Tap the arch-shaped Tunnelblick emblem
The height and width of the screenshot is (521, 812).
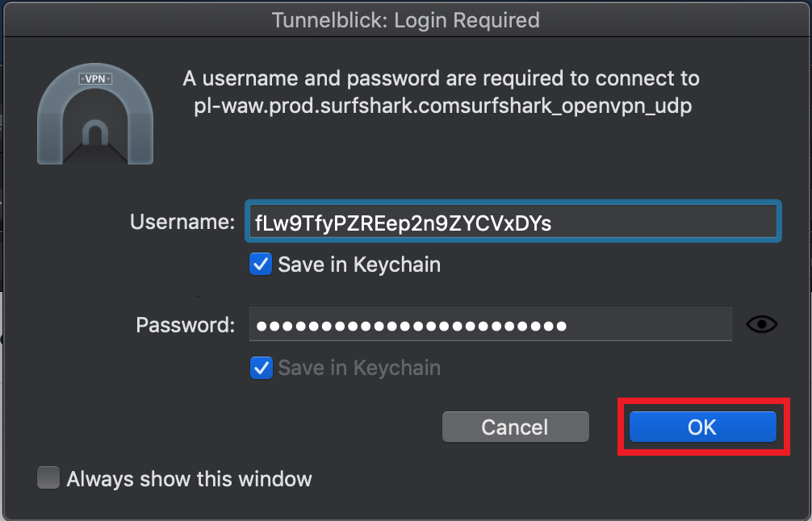[x=94, y=113]
